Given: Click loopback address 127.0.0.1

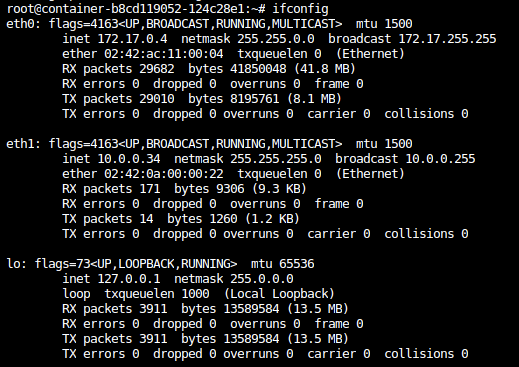Looking at the screenshot, I should coord(129,279).
